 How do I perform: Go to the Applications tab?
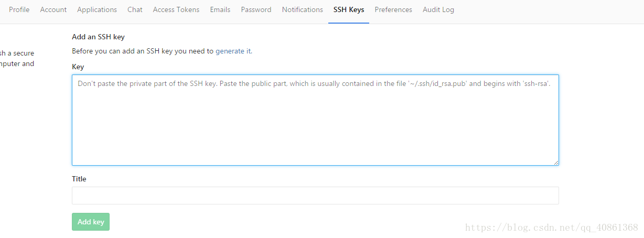pyautogui.click(x=97, y=9)
